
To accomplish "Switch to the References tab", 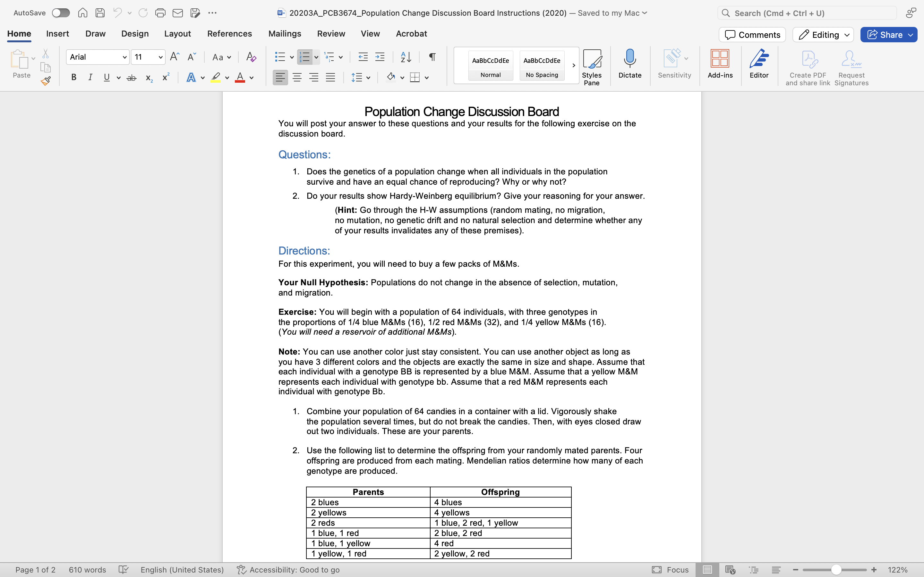I will point(229,34).
